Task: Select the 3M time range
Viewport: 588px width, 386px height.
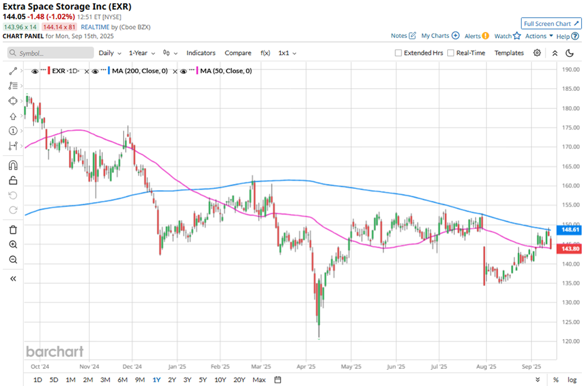Action: point(105,380)
